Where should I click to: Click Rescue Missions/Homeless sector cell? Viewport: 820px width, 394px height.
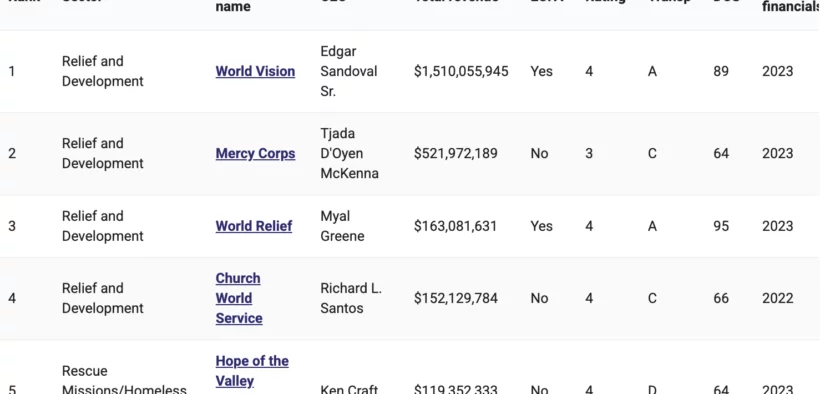pos(124,380)
